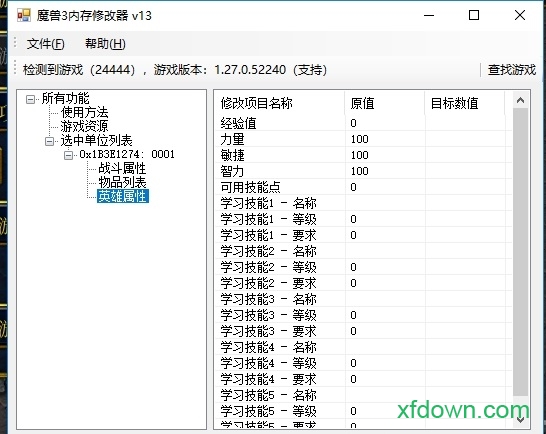The width and height of the screenshot is (546, 434).
Task: Click the vertical scrollbar thumb
Action: point(520,252)
